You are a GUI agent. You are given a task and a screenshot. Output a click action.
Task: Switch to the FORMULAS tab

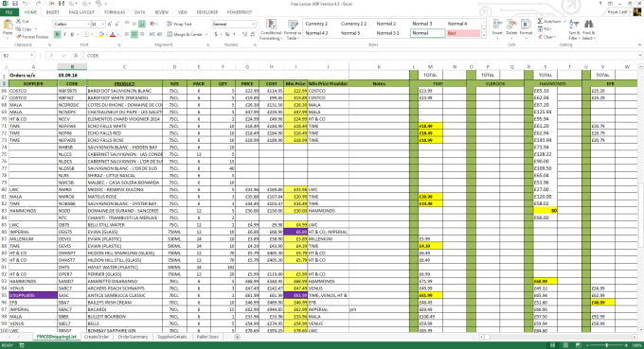point(115,12)
